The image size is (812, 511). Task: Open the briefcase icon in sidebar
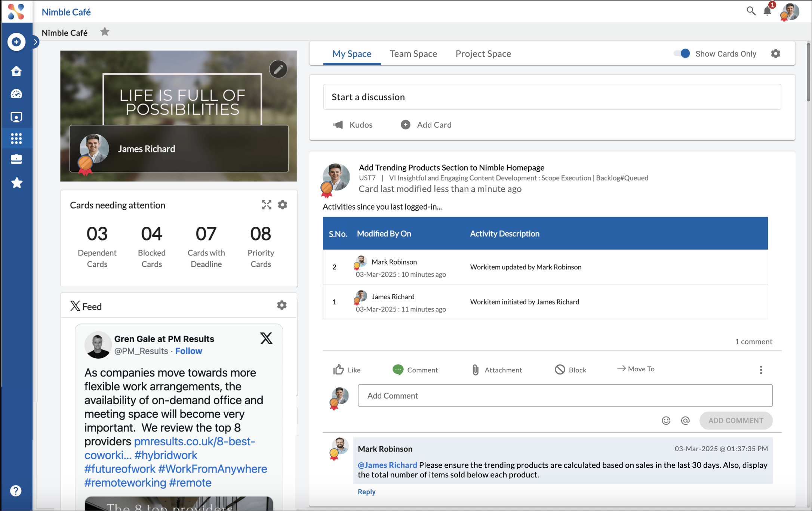[16, 160]
